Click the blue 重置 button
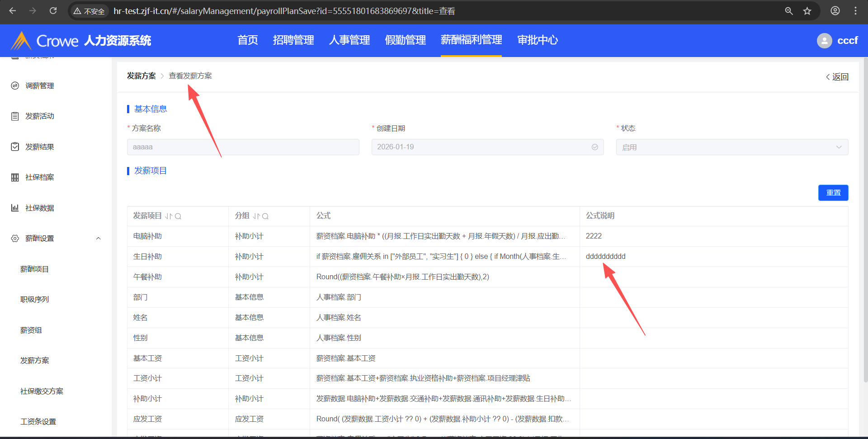 click(833, 193)
